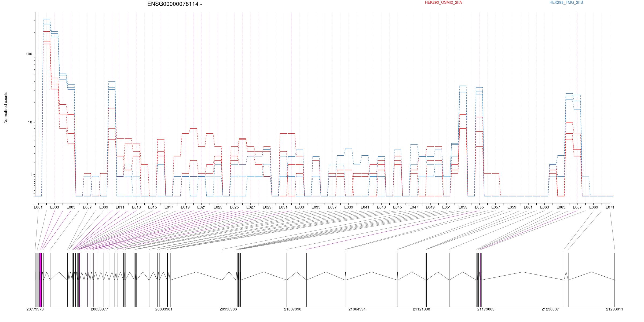
Task: Click the y-axis value 1
Action: [31, 175]
